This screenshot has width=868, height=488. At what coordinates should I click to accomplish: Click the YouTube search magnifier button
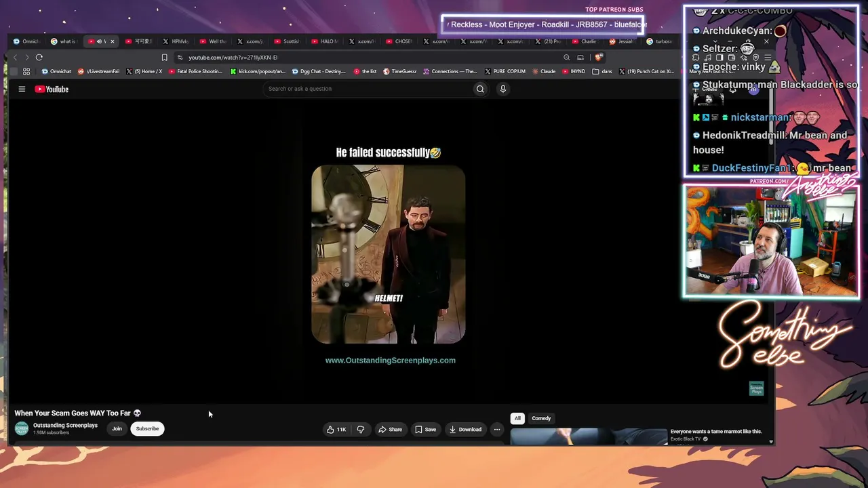(480, 89)
